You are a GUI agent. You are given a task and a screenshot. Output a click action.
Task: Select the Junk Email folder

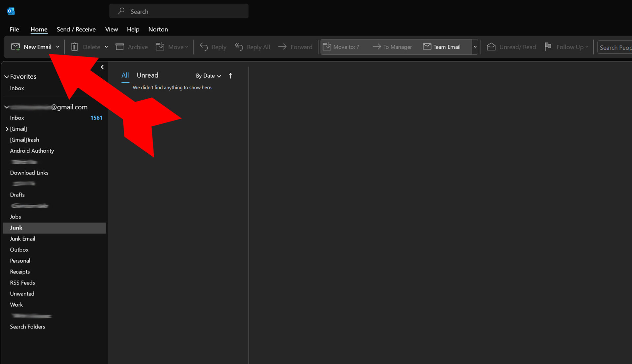click(x=22, y=239)
